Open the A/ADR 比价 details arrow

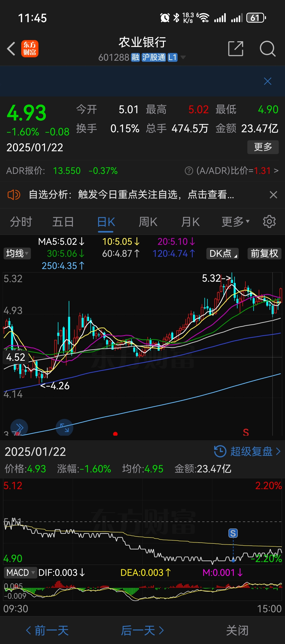(x=276, y=171)
